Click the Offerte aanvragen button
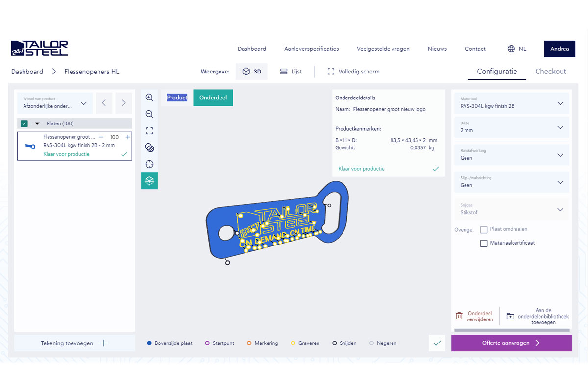This screenshot has height=392, width=588. [512, 343]
